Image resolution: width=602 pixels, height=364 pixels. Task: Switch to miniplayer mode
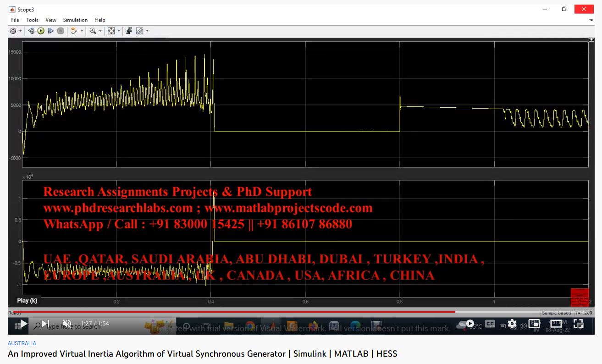point(534,324)
